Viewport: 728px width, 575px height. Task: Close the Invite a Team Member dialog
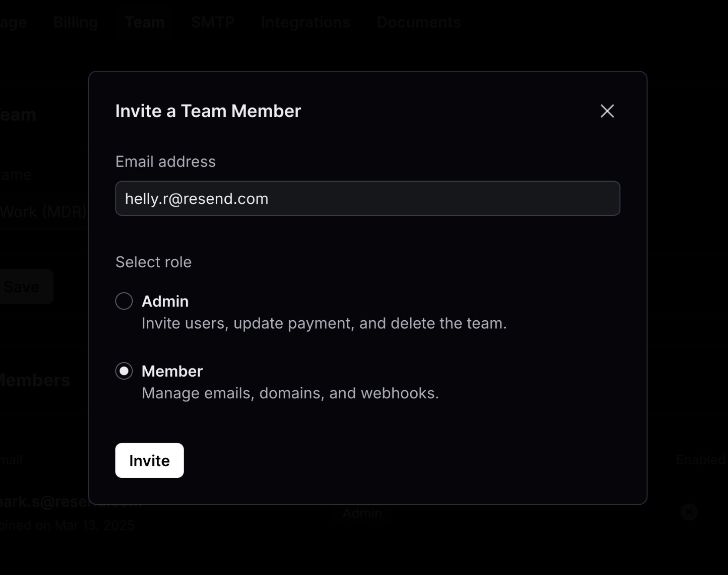tap(607, 111)
